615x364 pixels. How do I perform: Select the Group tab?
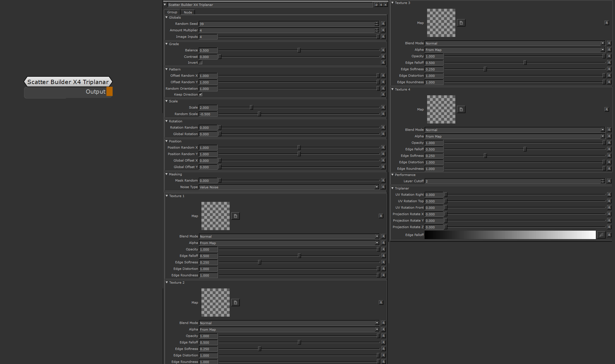(x=172, y=12)
